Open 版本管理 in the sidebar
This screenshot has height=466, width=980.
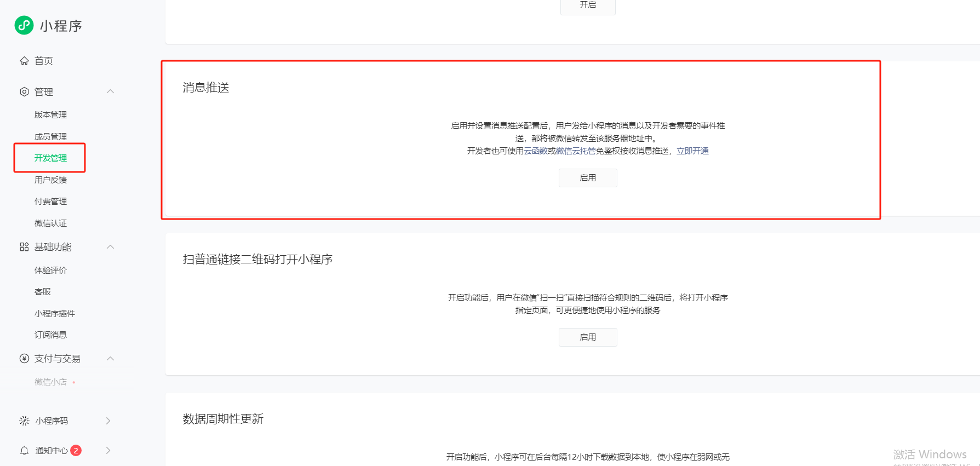[x=50, y=114]
